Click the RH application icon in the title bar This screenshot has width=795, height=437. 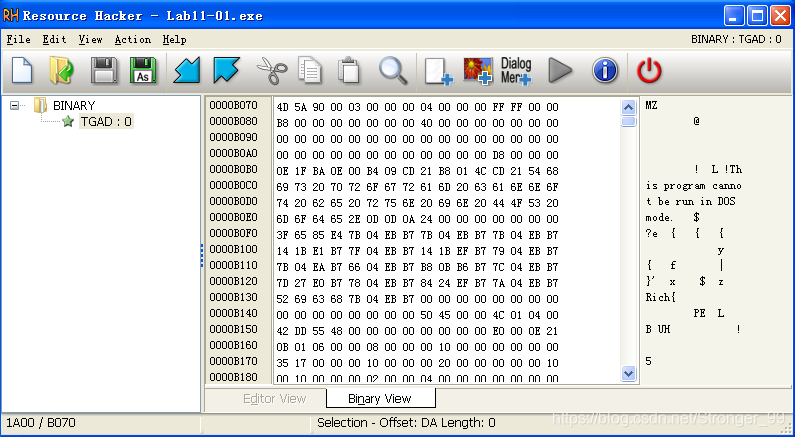click(11, 15)
